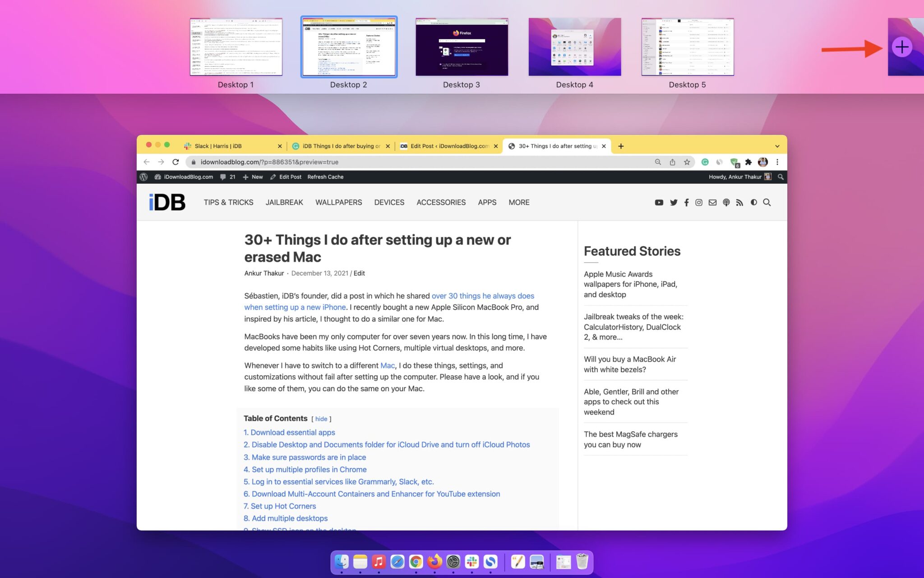Image resolution: width=924 pixels, height=578 pixels.
Task: Click the RSS feed icon in site header
Action: pos(739,203)
